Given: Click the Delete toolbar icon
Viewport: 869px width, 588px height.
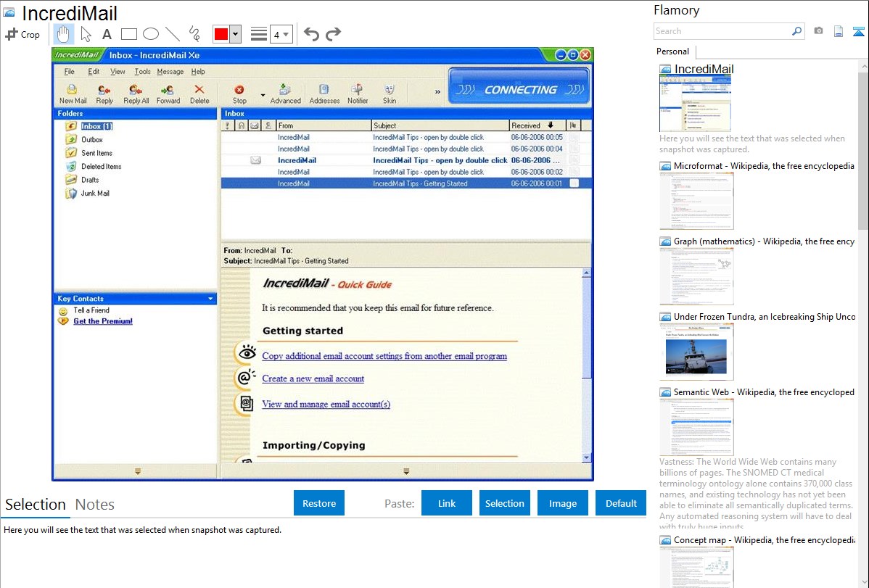Looking at the screenshot, I should pyautogui.click(x=199, y=94).
